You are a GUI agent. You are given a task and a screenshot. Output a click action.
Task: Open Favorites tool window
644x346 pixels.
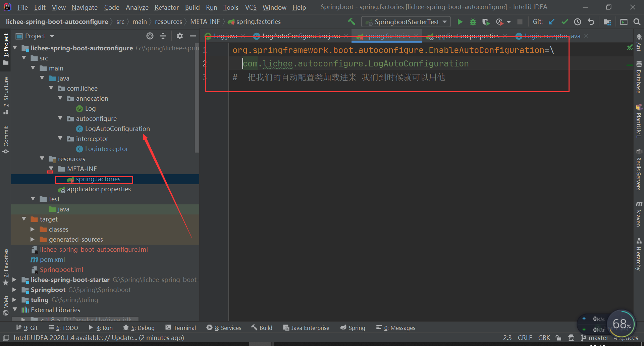(x=6, y=267)
